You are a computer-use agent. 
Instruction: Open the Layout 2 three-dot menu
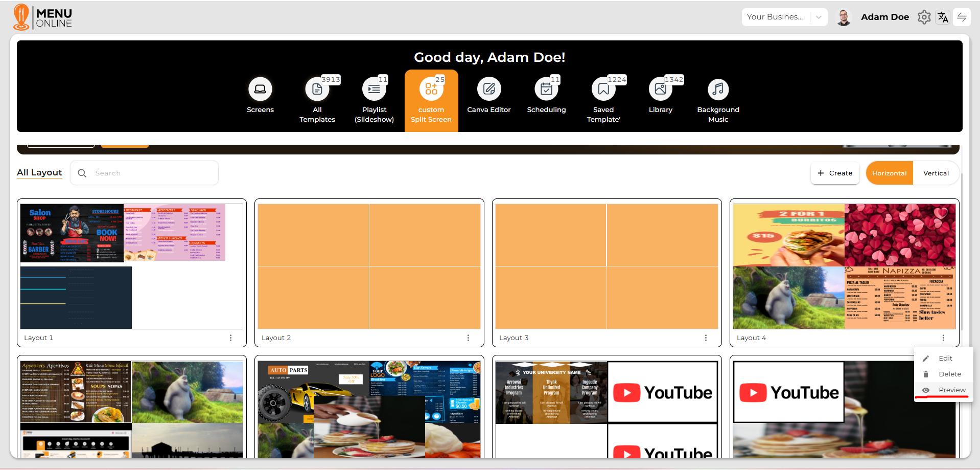coord(468,338)
